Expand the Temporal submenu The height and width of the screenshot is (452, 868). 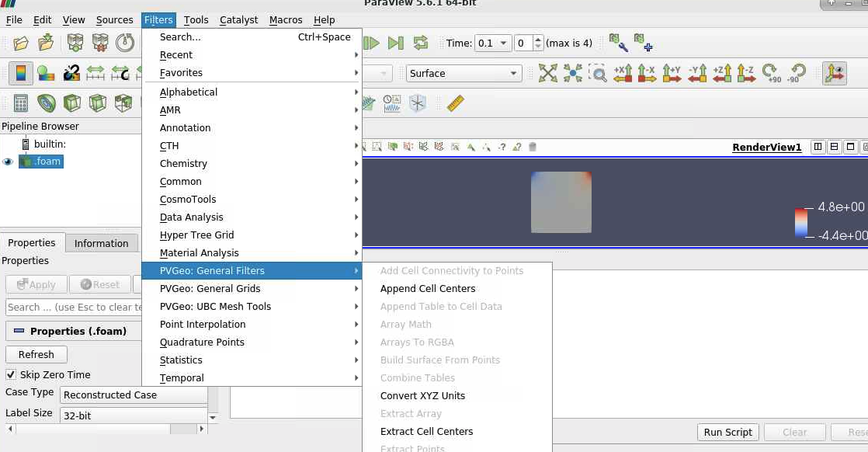pos(252,377)
